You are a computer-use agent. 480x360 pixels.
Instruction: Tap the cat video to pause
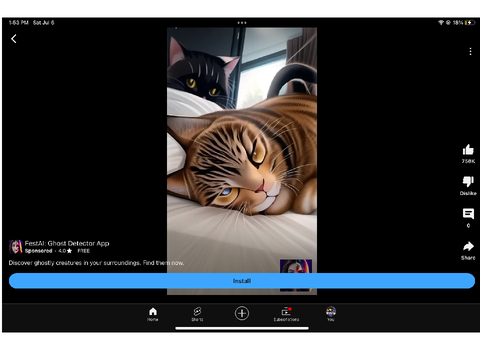pos(242,150)
